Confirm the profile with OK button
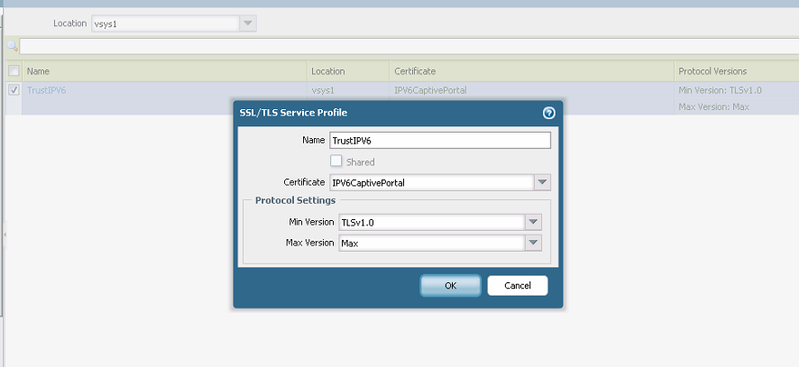 coord(450,286)
